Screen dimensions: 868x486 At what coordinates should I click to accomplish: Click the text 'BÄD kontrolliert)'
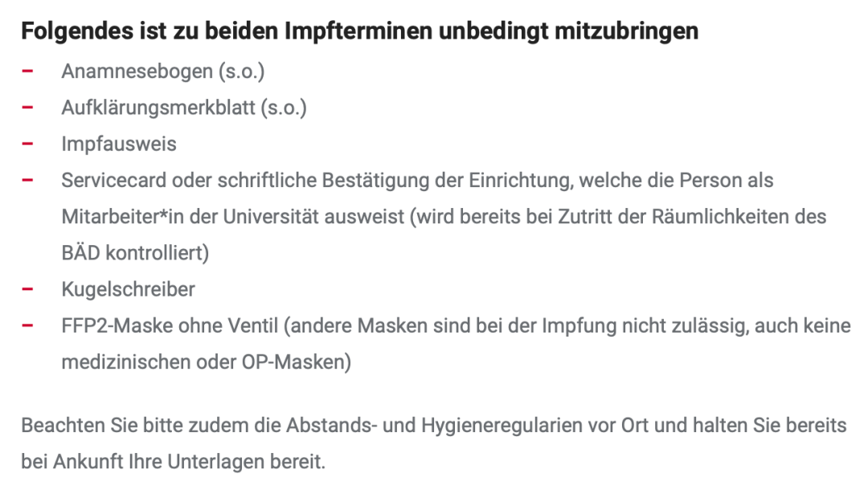point(135,253)
